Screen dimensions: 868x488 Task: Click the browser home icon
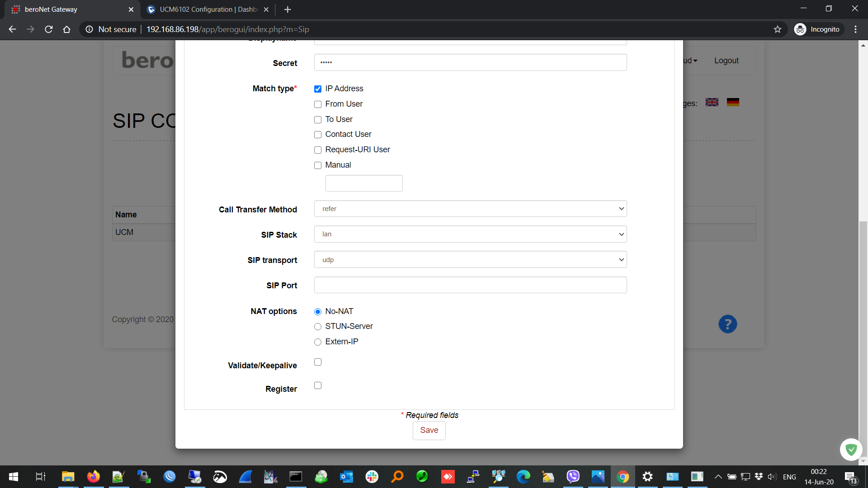(x=66, y=29)
